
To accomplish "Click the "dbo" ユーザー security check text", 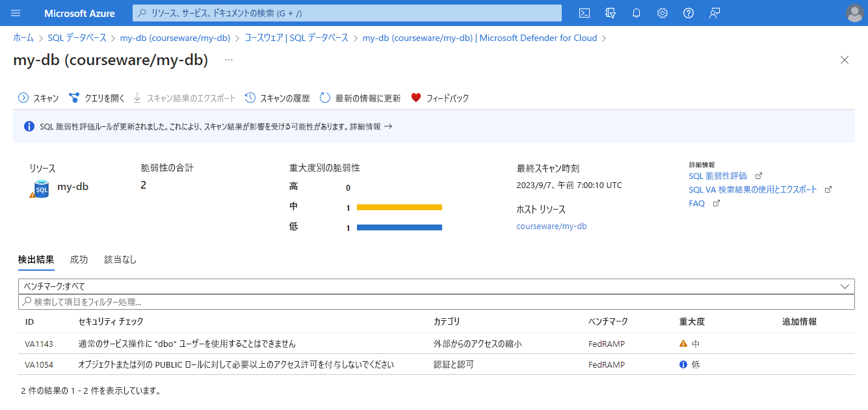I will tap(187, 344).
